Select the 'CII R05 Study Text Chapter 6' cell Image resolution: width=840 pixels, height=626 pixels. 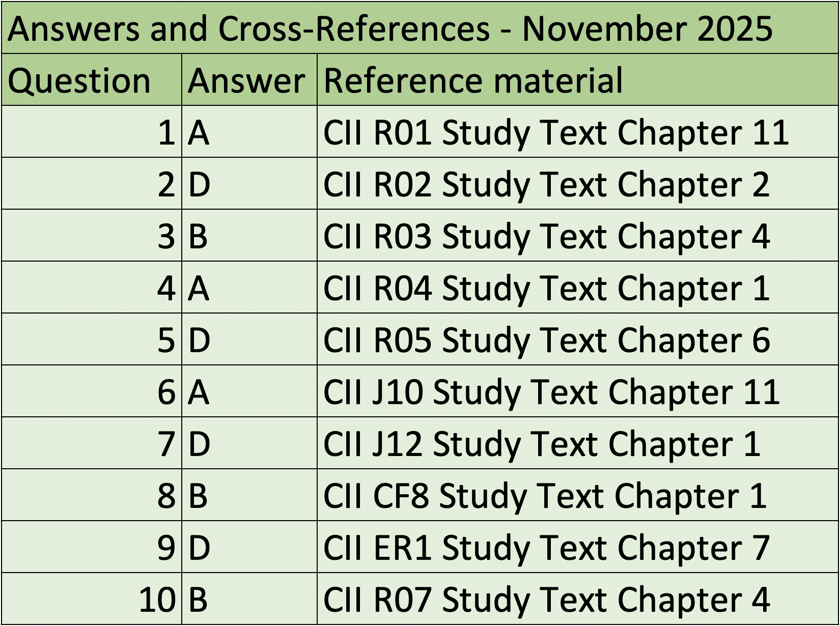coord(577,340)
